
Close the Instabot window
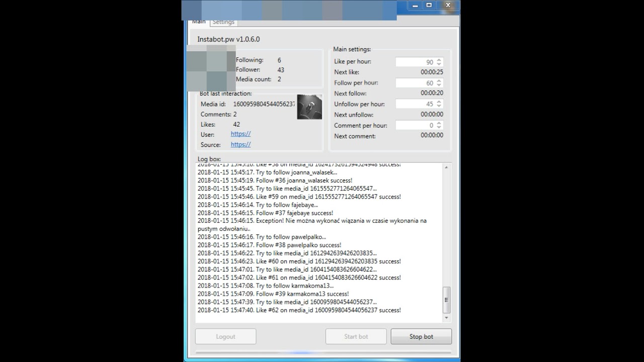(x=448, y=6)
